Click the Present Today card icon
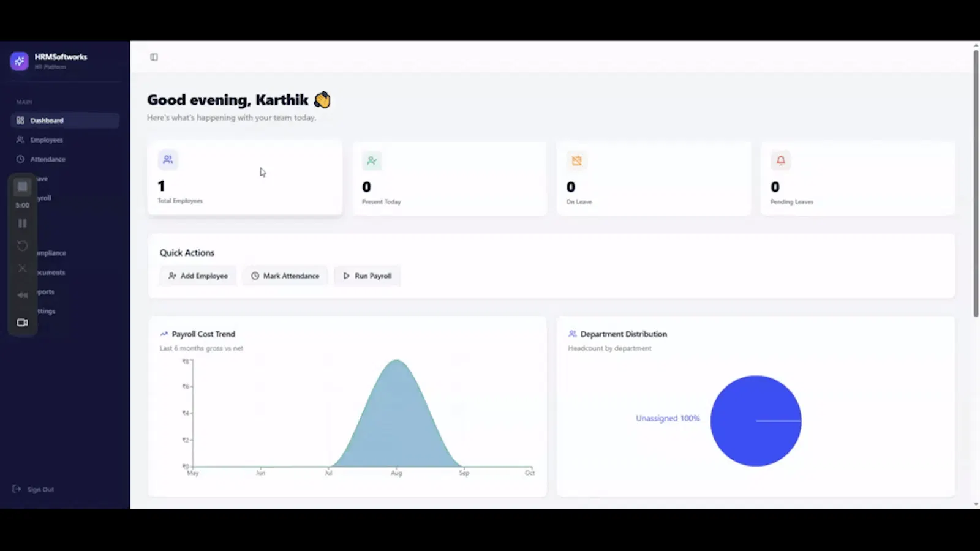The image size is (980, 551). (x=372, y=161)
